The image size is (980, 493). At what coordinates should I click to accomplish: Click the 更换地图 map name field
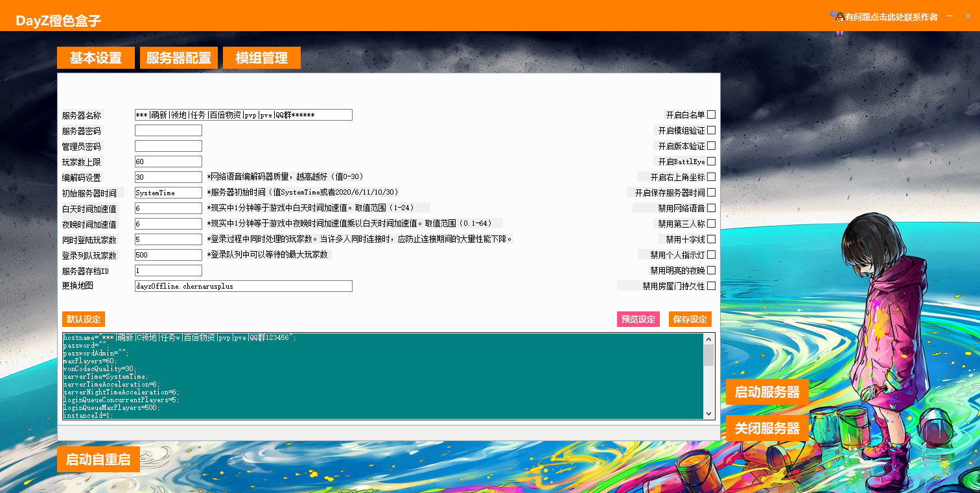[244, 286]
